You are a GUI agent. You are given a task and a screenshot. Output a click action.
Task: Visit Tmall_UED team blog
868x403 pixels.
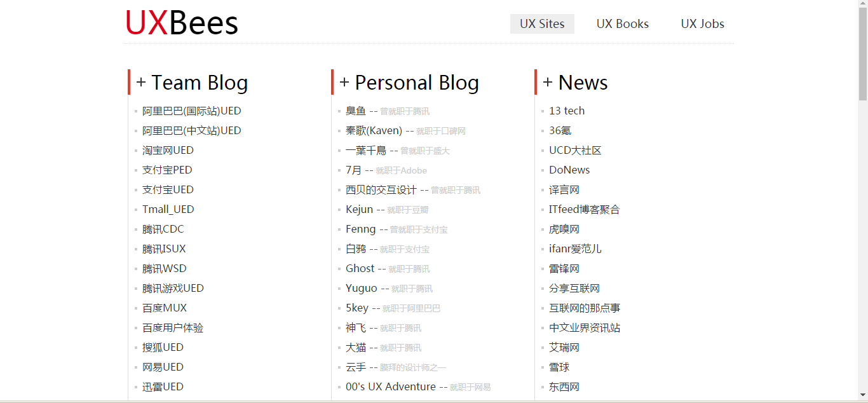pyautogui.click(x=168, y=209)
